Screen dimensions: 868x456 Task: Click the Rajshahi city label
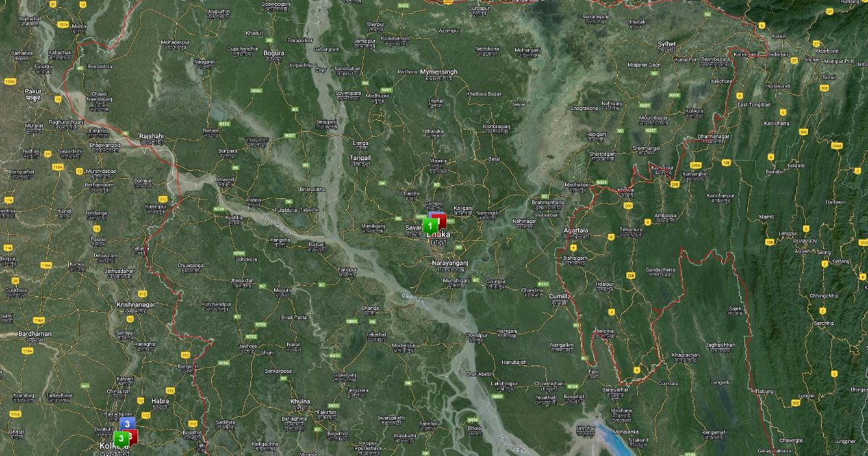click(x=151, y=135)
